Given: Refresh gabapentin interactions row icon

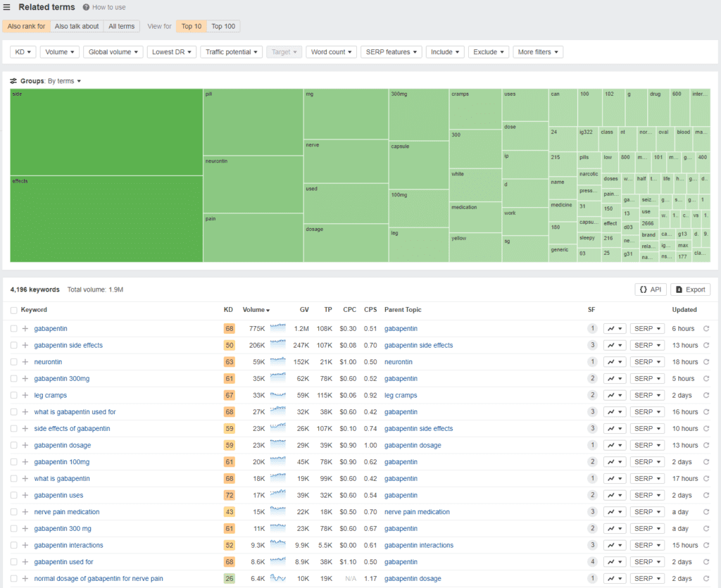Looking at the screenshot, I should coord(706,545).
